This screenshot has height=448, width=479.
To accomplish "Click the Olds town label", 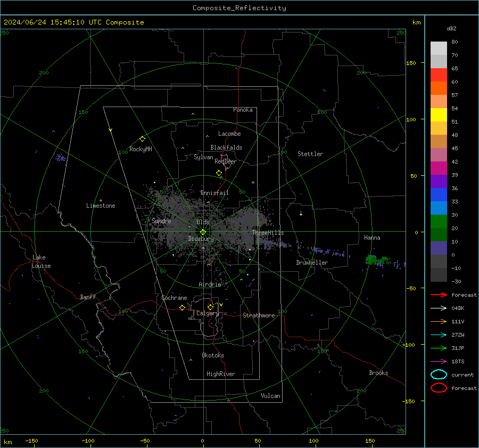I will (x=203, y=222).
